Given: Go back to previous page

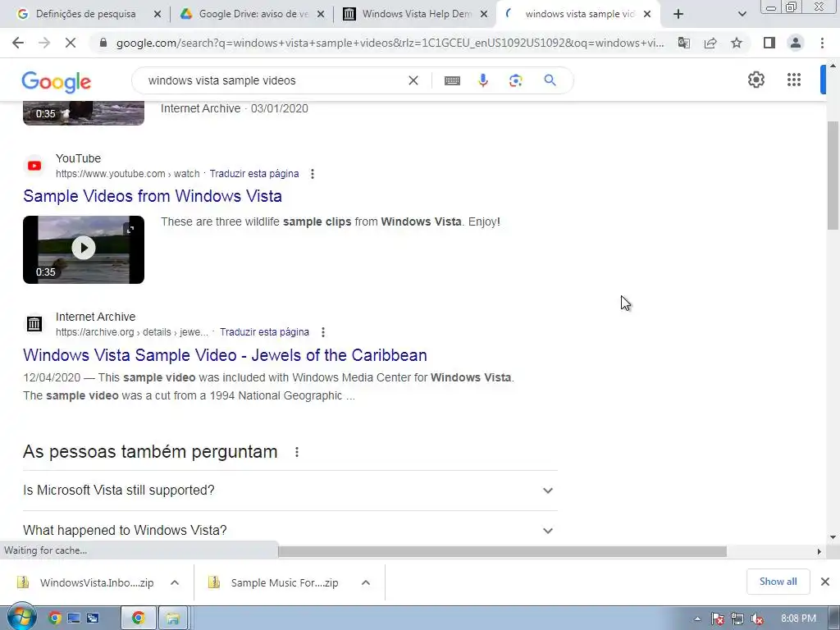Looking at the screenshot, I should (x=18, y=43).
